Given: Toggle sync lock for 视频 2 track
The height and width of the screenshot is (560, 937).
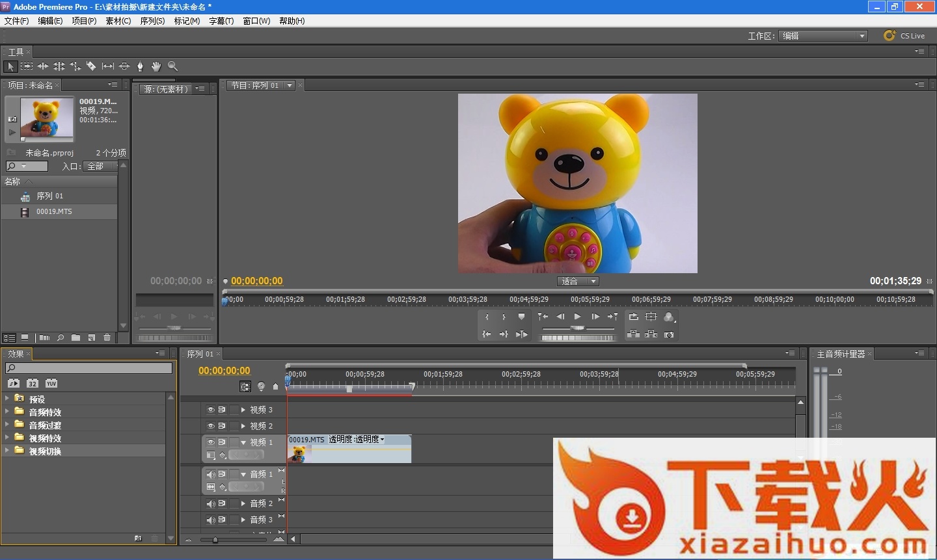Looking at the screenshot, I should click(x=222, y=426).
